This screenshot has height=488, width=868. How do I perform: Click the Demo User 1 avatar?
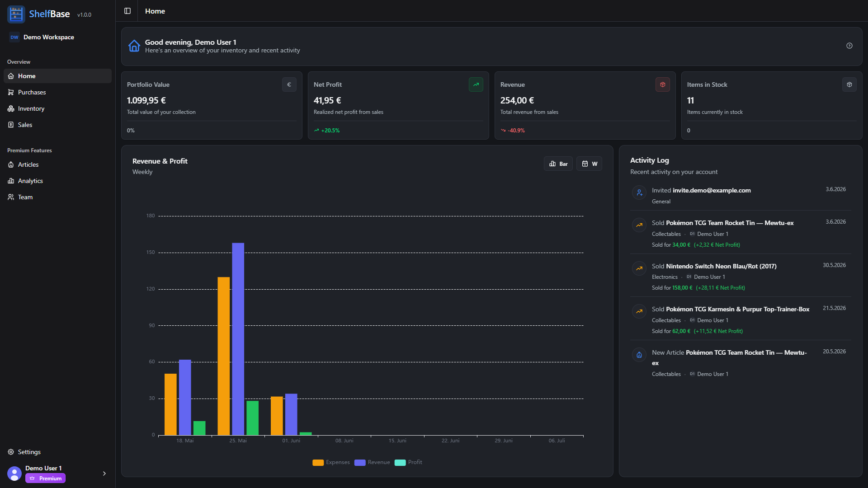coord(14,473)
